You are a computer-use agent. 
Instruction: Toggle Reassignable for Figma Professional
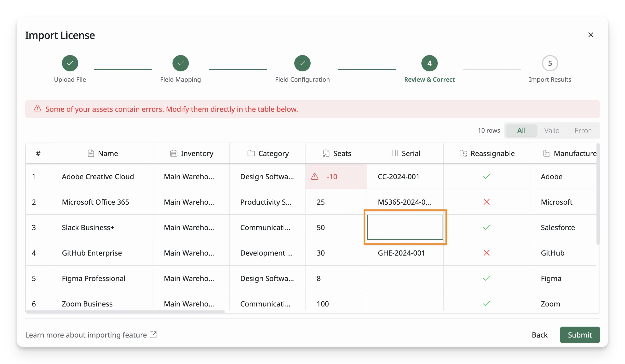click(x=486, y=278)
